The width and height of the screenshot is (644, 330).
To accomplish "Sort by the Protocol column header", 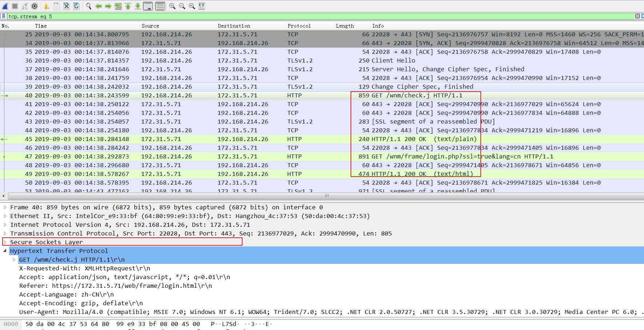I will (310, 26).
